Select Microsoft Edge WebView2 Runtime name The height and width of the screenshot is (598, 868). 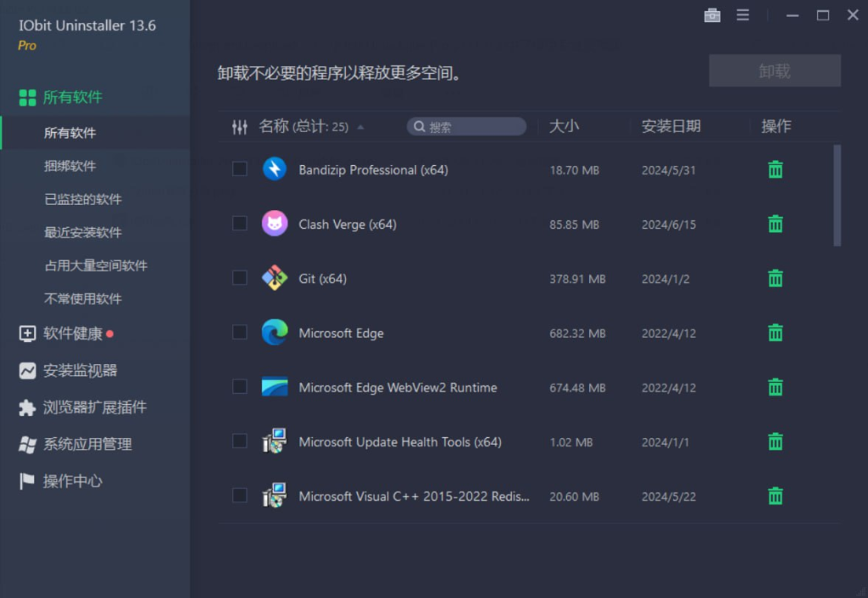398,387
